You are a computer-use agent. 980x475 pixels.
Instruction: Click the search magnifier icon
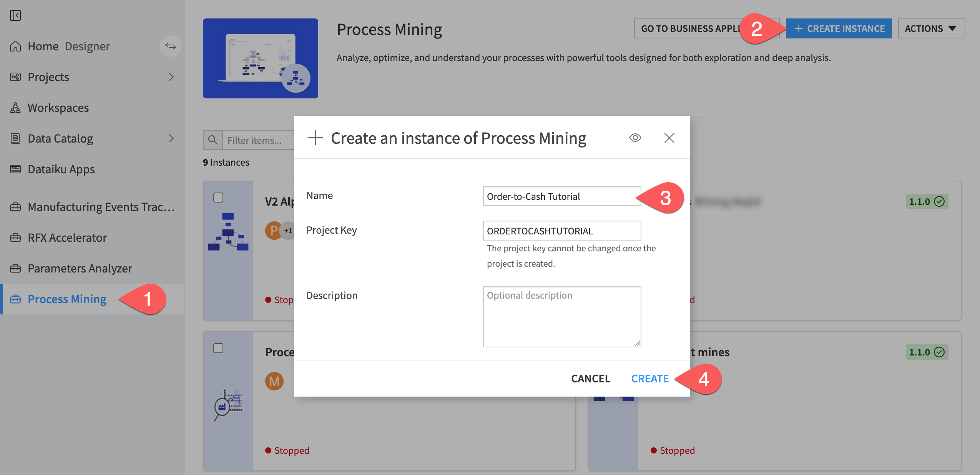point(213,140)
